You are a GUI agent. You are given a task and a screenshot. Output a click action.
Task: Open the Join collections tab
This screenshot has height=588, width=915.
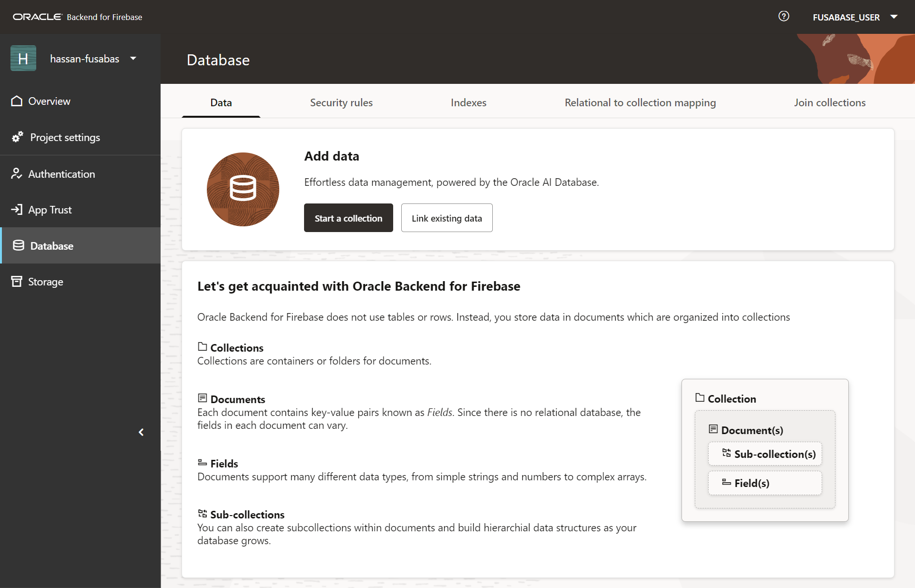(830, 102)
